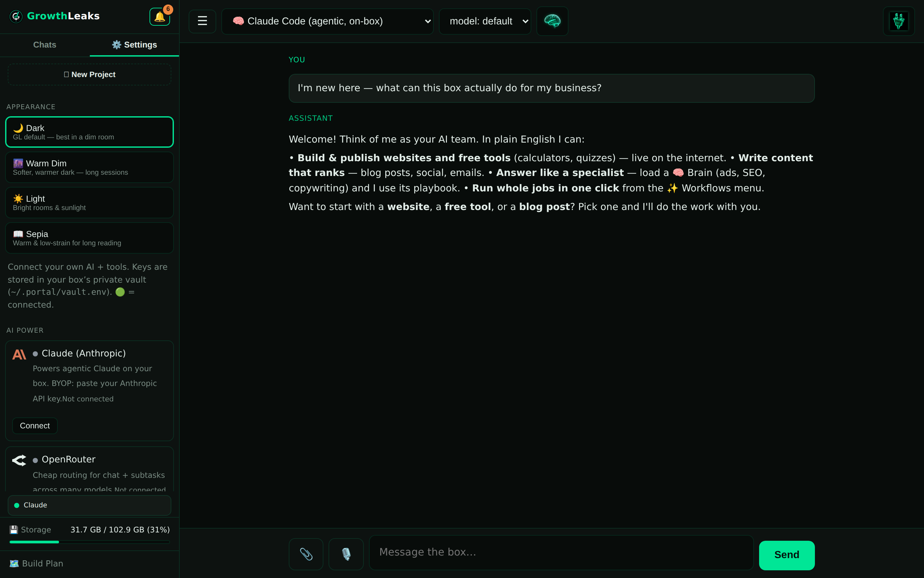Click the Send button

tap(787, 555)
